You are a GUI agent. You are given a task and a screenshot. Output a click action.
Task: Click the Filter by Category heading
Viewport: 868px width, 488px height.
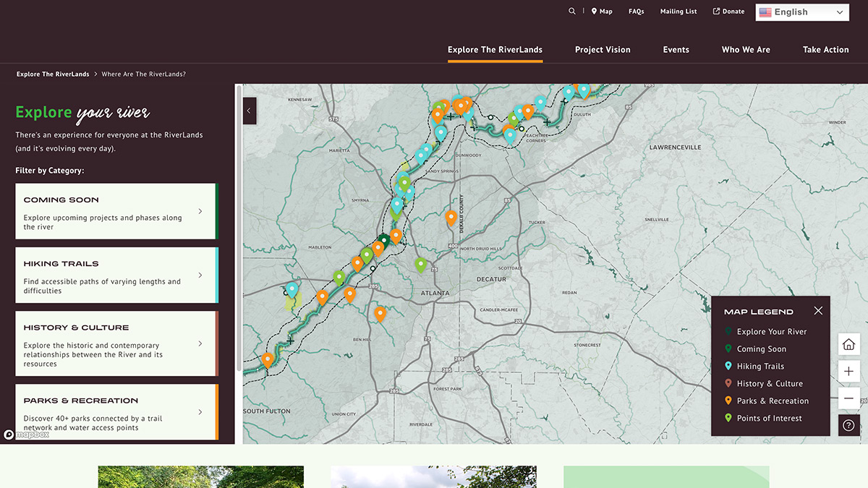pos(50,171)
